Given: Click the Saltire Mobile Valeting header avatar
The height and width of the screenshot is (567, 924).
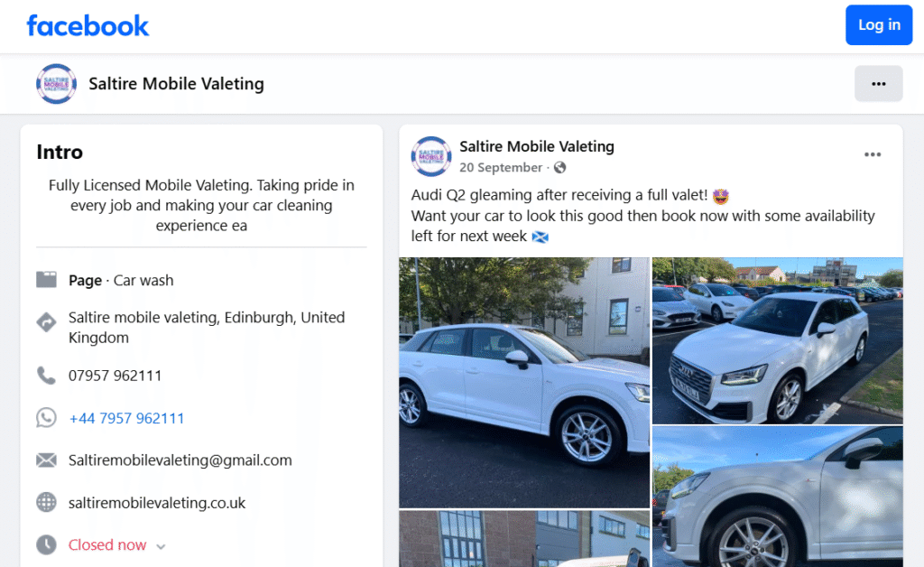Looking at the screenshot, I should click(x=56, y=84).
